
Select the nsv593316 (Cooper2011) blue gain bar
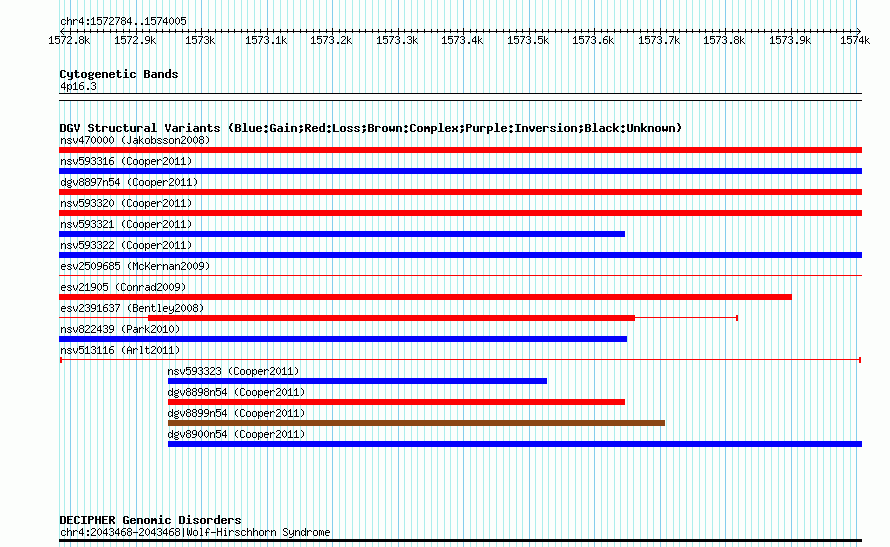click(460, 171)
